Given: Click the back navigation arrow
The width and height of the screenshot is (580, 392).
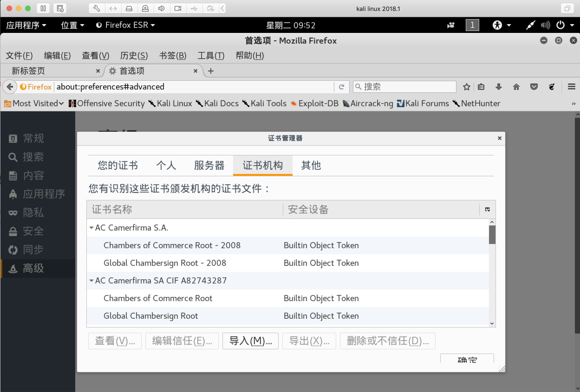Looking at the screenshot, I should pyautogui.click(x=10, y=87).
